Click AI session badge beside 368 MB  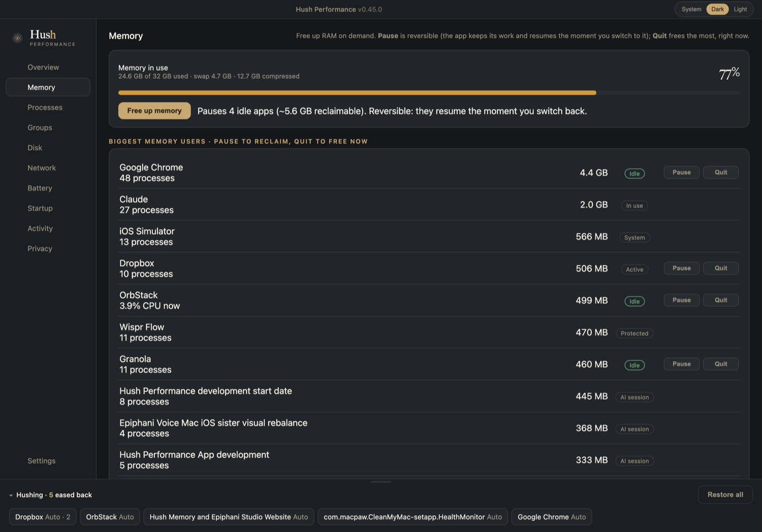pos(634,429)
